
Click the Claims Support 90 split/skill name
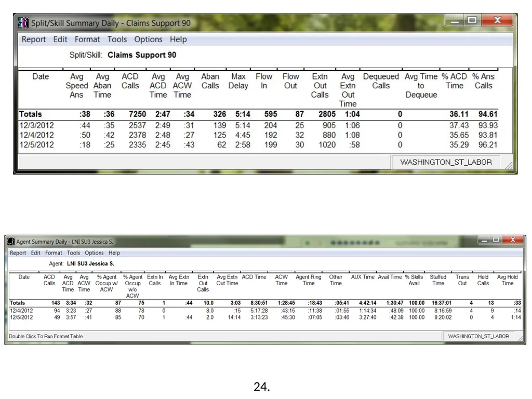[142, 55]
